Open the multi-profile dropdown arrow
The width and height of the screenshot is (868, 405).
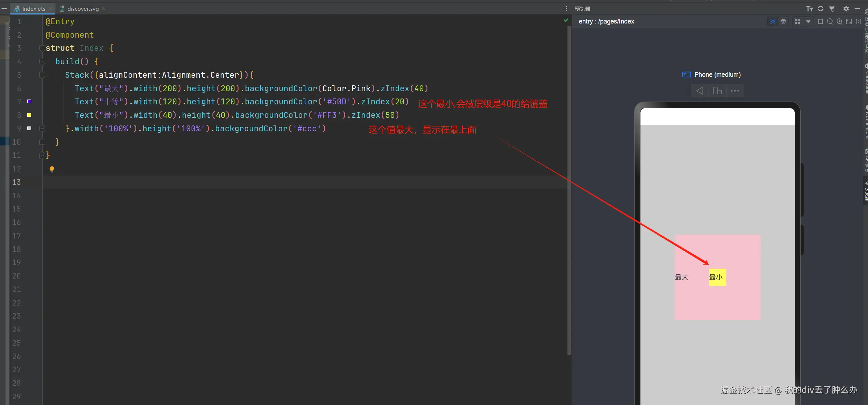pos(808,21)
